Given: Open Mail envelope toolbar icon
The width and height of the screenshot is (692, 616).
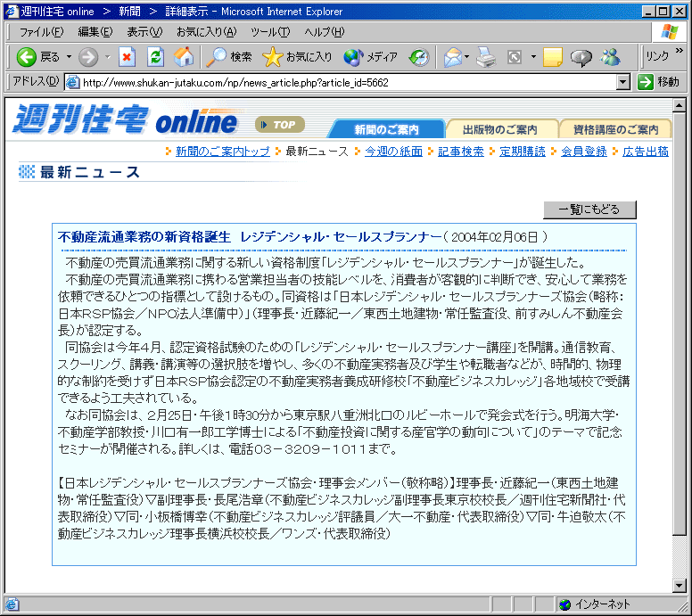Looking at the screenshot, I should (453, 57).
